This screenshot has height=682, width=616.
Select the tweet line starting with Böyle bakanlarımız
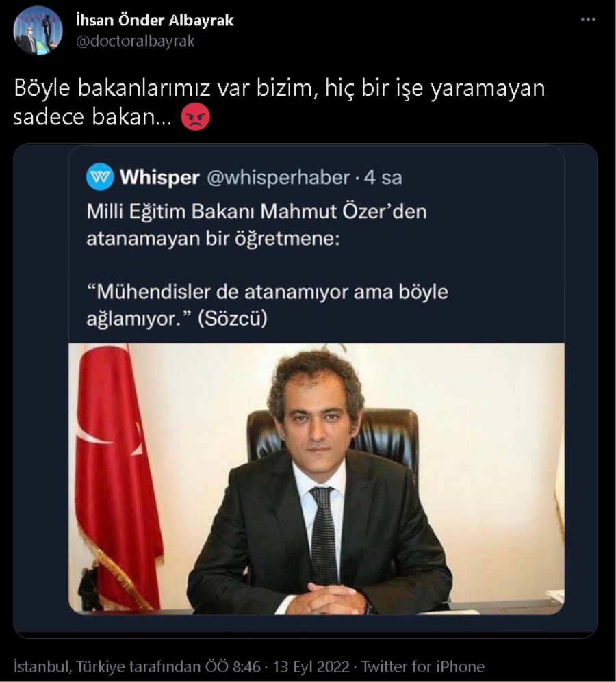pos(279,88)
